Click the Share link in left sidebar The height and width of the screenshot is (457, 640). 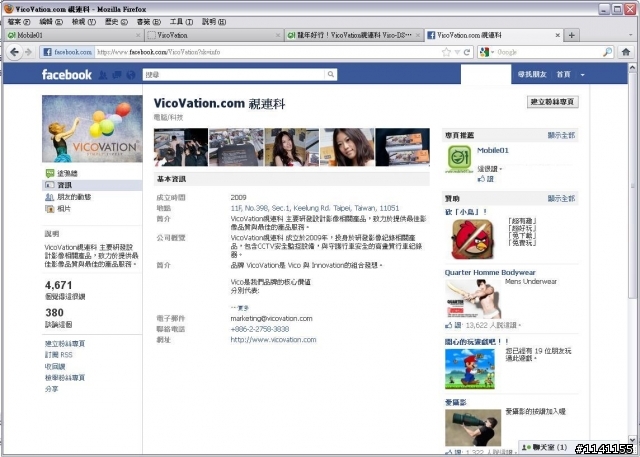[x=51, y=389]
